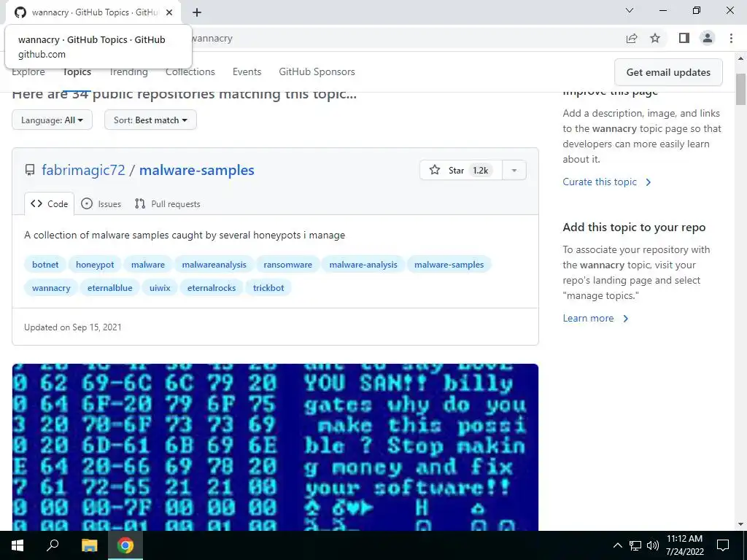Click the malware topic tag
Screen dimensions: 747x560
(147, 265)
